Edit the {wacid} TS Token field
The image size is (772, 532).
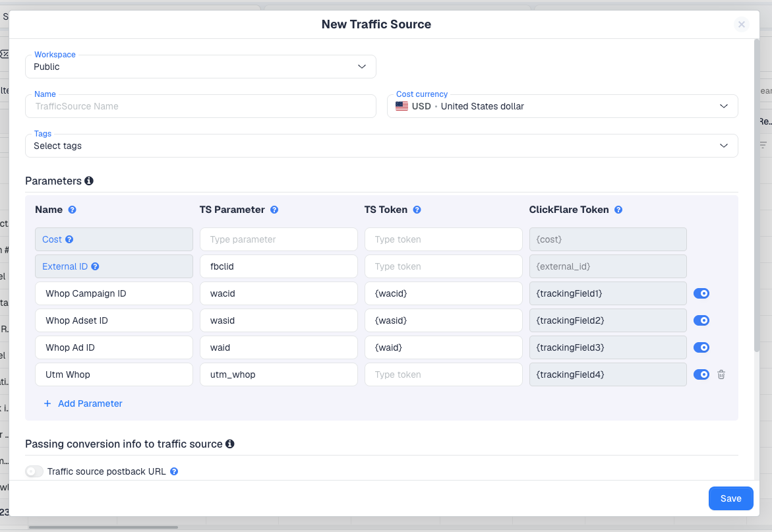(444, 293)
